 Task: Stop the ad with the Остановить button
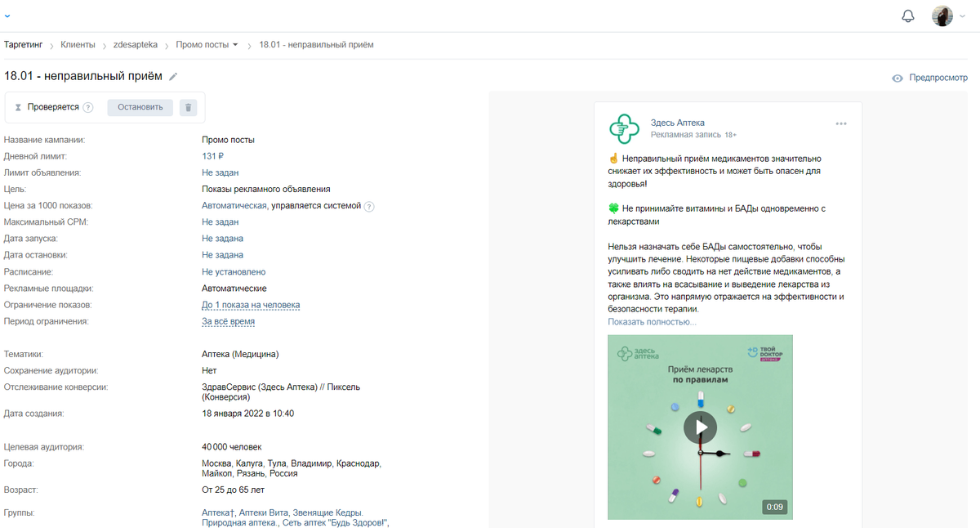[140, 107]
